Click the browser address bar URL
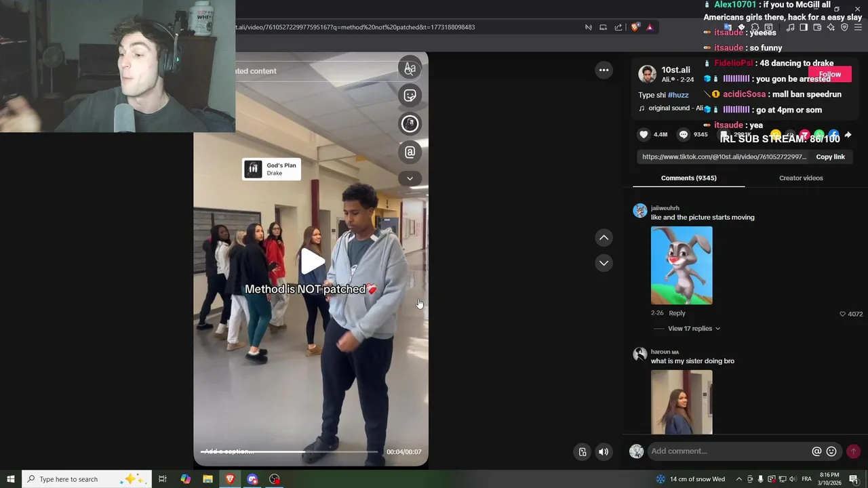868x488 pixels. (355, 27)
